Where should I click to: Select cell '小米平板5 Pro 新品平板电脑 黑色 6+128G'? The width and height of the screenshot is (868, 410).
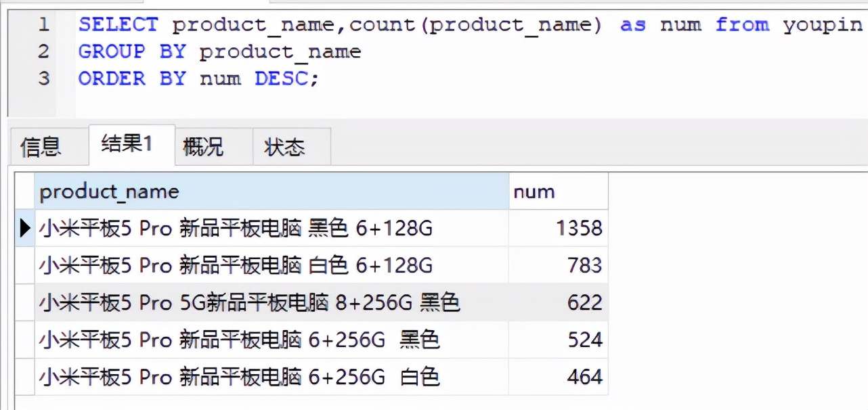point(272,228)
